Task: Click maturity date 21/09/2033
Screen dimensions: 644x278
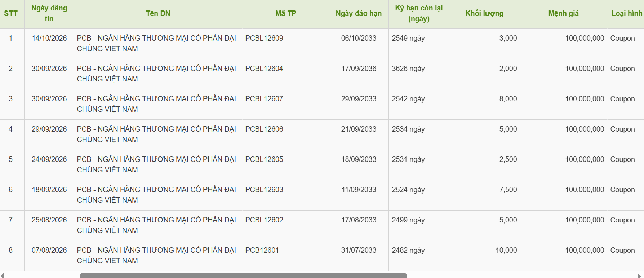Action: tap(359, 129)
